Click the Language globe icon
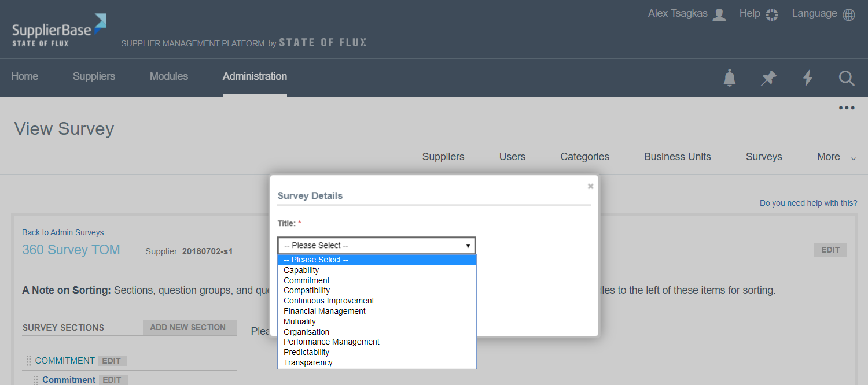This screenshot has width=868, height=385. (x=849, y=14)
